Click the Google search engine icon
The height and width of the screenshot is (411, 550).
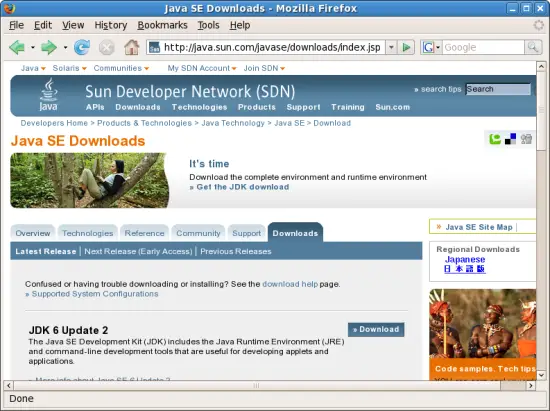click(x=428, y=47)
